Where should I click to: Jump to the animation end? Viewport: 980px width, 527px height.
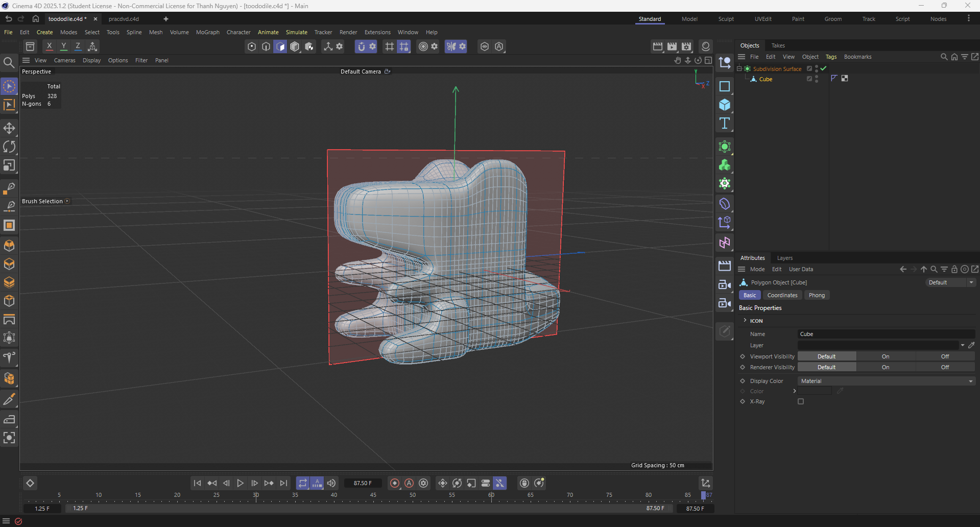point(283,483)
